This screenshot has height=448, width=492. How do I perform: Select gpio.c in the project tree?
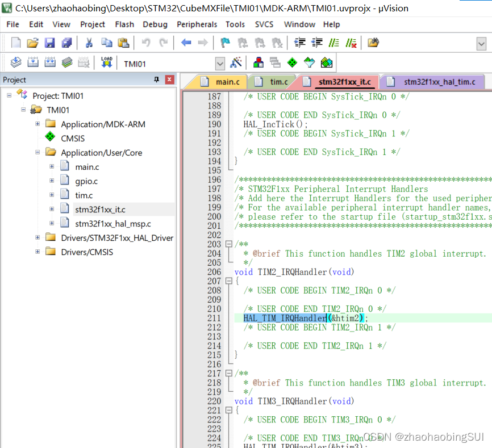pyautogui.click(x=86, y=181)
